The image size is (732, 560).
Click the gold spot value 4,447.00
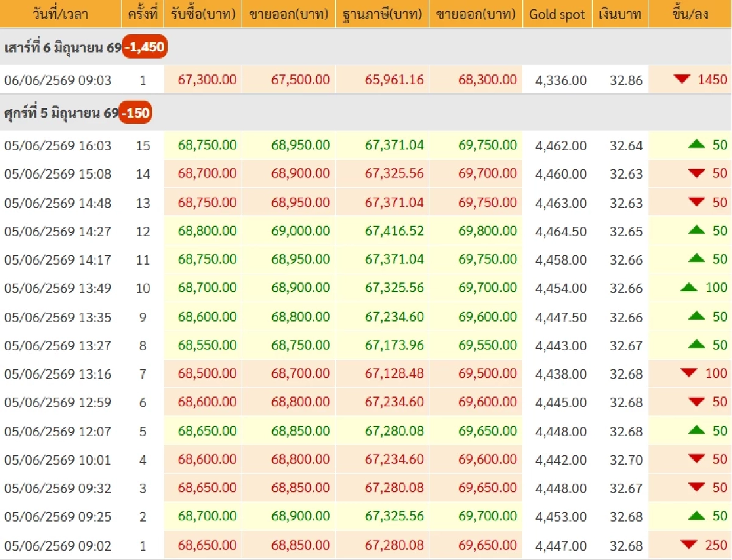pos(561,545)
